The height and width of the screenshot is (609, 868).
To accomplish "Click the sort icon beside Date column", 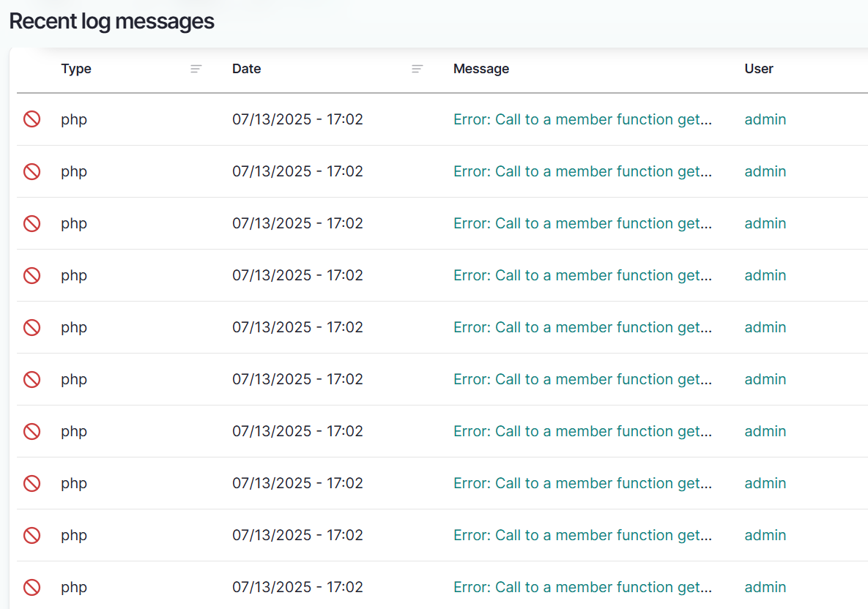I will tap(417, 69).
